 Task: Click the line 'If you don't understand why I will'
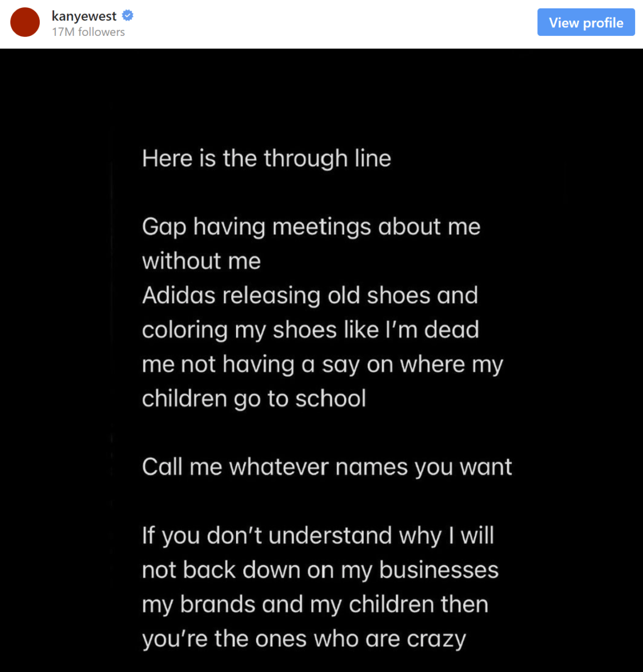coord(318,536)
